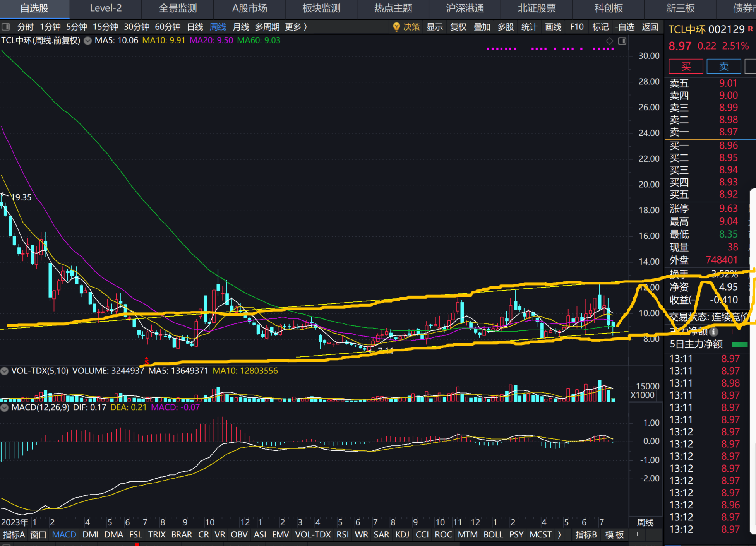Click the red R marker beside 002129

coord(751,29)
